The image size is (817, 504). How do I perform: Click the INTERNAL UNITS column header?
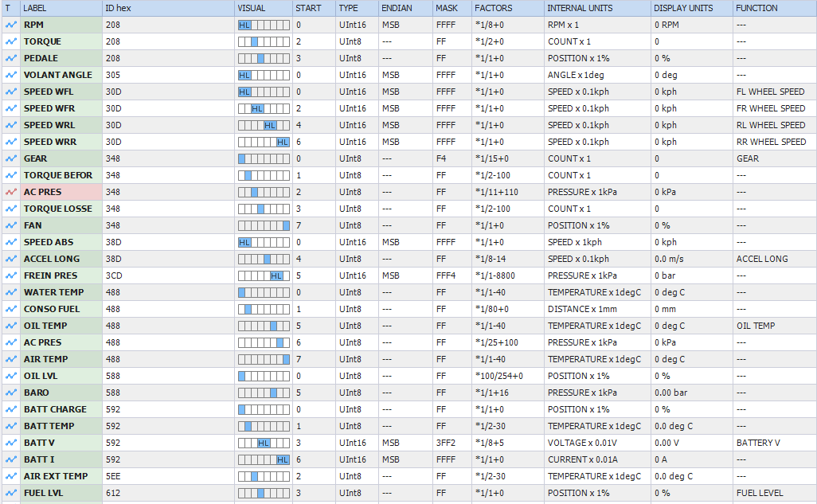[x=598, y=8]
